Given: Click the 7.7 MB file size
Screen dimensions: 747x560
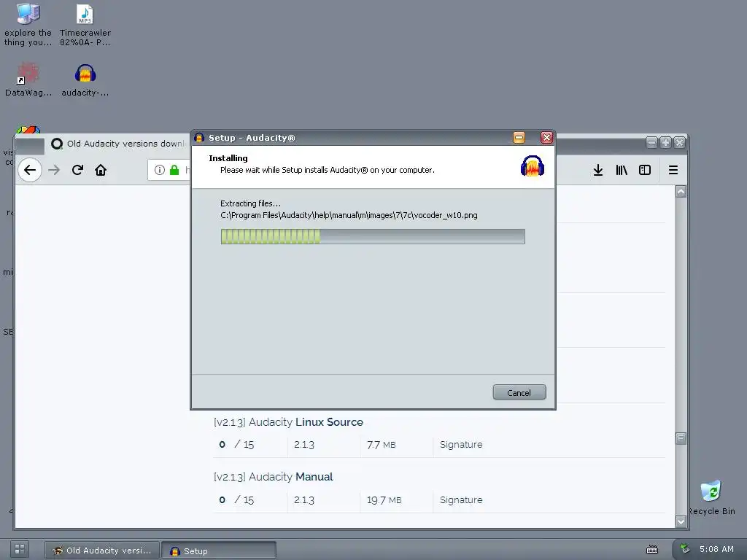Looking at the screenshot, I should (x=381, y=445).
